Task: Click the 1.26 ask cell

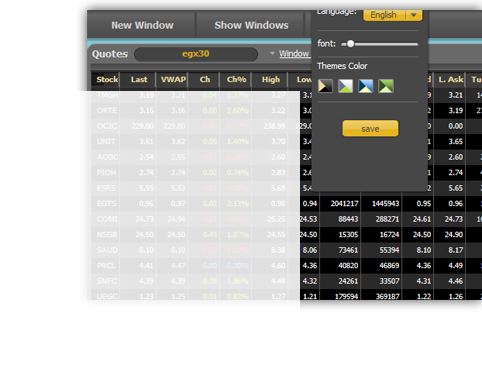Action: click(450, 296)
